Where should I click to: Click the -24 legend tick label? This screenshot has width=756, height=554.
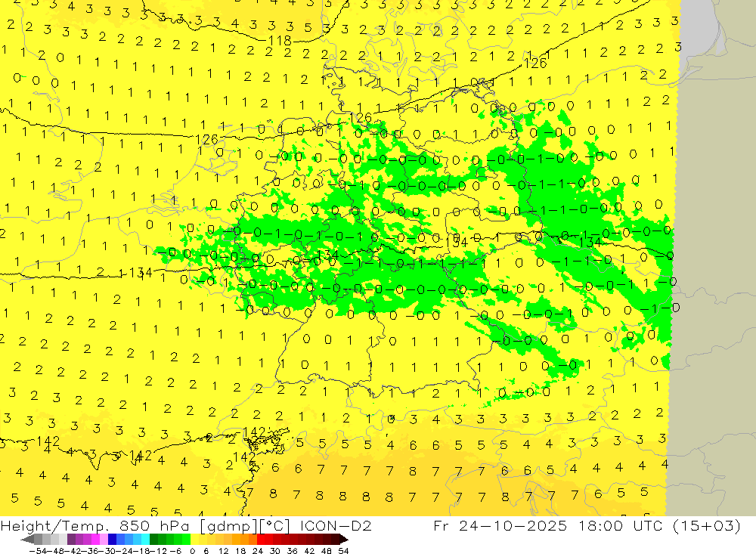[x=125, y=551]
